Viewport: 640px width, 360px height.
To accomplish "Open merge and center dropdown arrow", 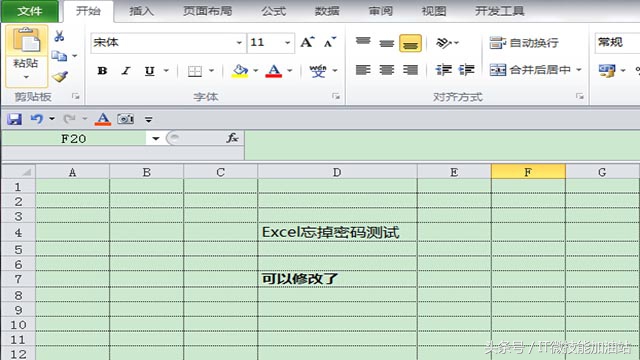I will [x=578, y=70].
